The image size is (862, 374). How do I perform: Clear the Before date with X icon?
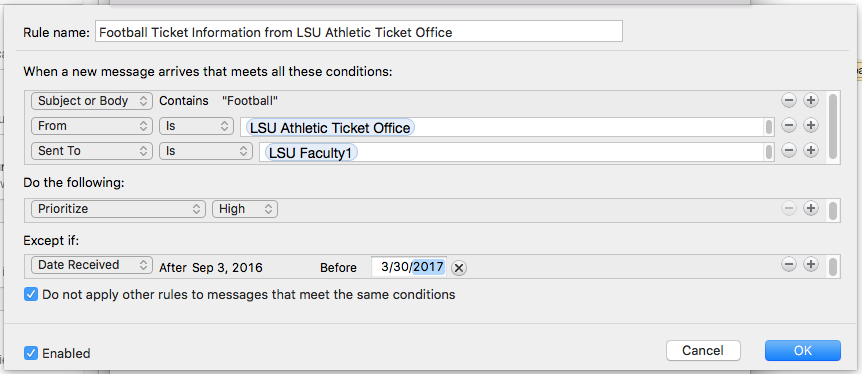[459, 268]
